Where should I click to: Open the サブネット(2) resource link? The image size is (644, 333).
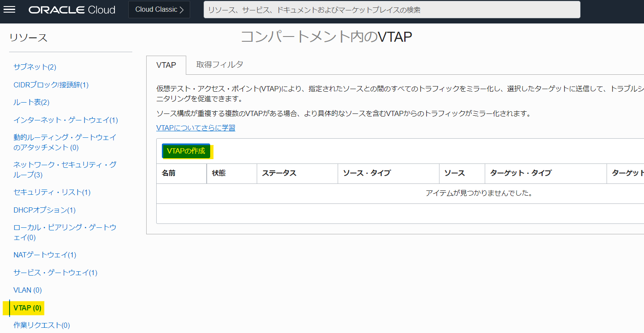tap(35, 67)
